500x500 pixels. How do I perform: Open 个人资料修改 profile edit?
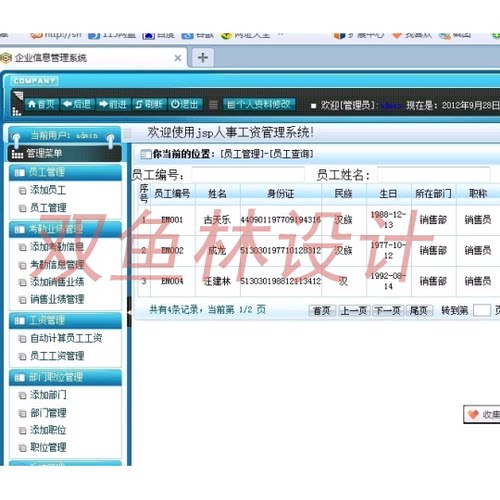pyautogui.click(x=259, y=104)
